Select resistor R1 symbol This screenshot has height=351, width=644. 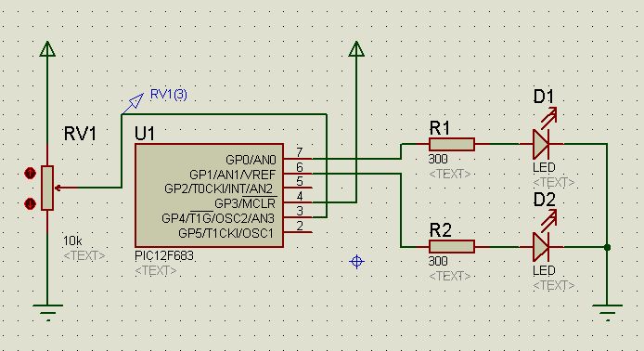tap(452, 144)
